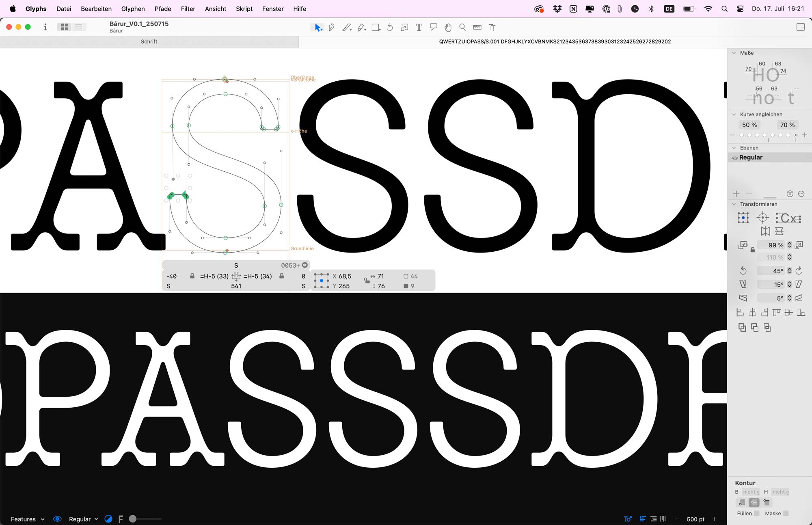Open the Pfade menu
Image resolution: width=812 pixels, height=525 pixels.
click(162, 9)
